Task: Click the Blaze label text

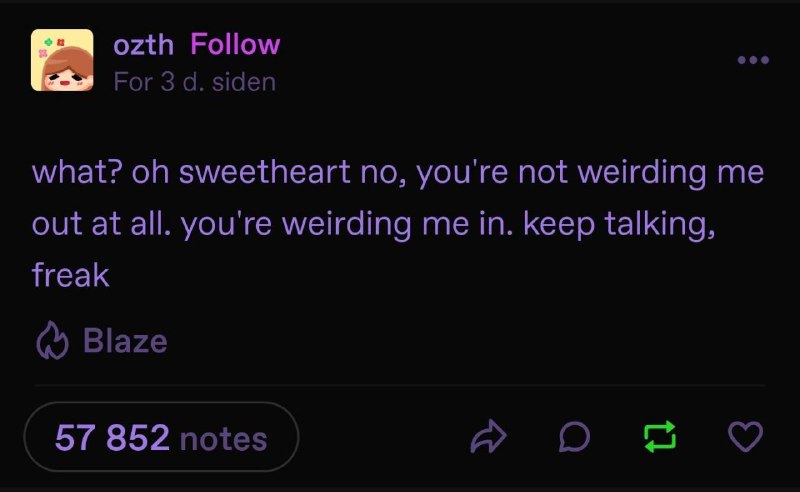Action: click(125, 340)
